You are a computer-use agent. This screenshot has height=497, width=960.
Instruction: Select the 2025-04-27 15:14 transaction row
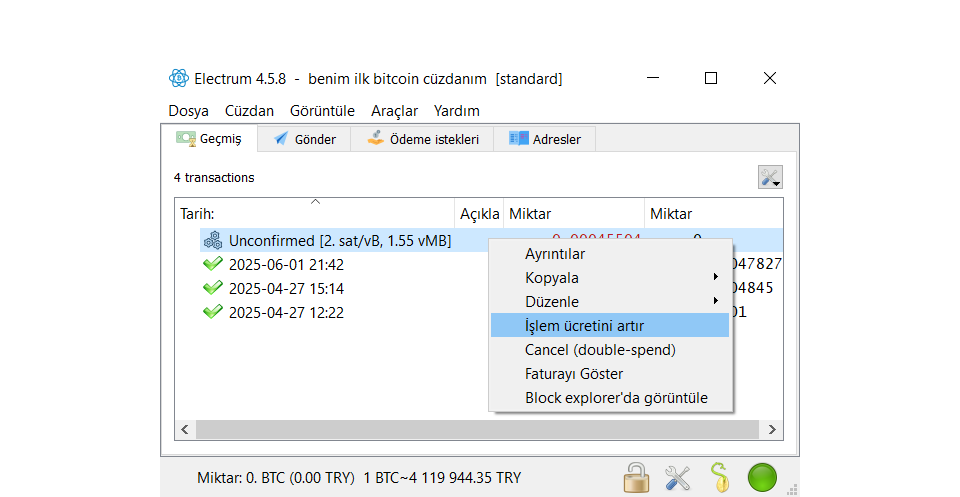coord(286,289)
